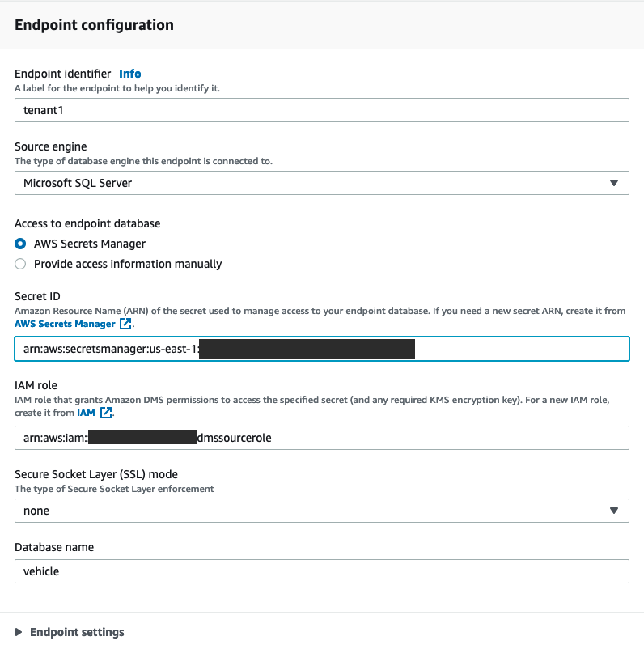644x645 pixels.
Task: Click the external link icon beside AWS Secrets Manager
Action: pyautogui.click(x=125, y=324)
